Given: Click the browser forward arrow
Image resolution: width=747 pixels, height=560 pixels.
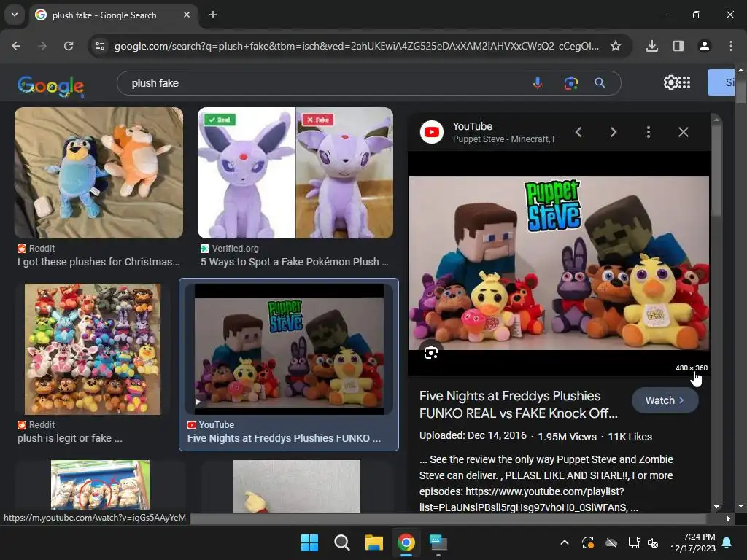Looking at the screenshot, I should tap(42, 46).
